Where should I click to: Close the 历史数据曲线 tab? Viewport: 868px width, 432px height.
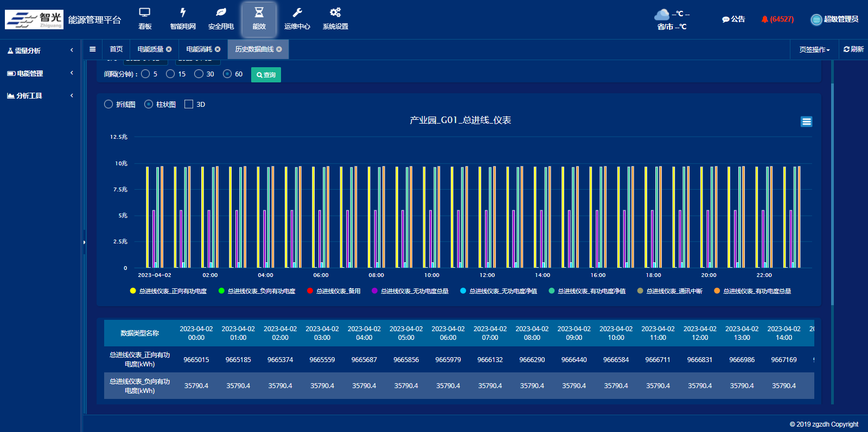pos(279,49)
